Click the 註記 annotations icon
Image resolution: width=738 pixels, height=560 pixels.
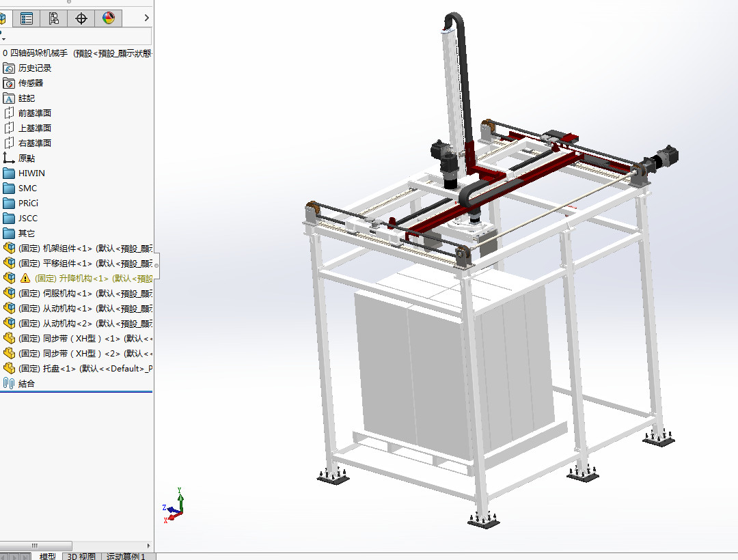8,98
